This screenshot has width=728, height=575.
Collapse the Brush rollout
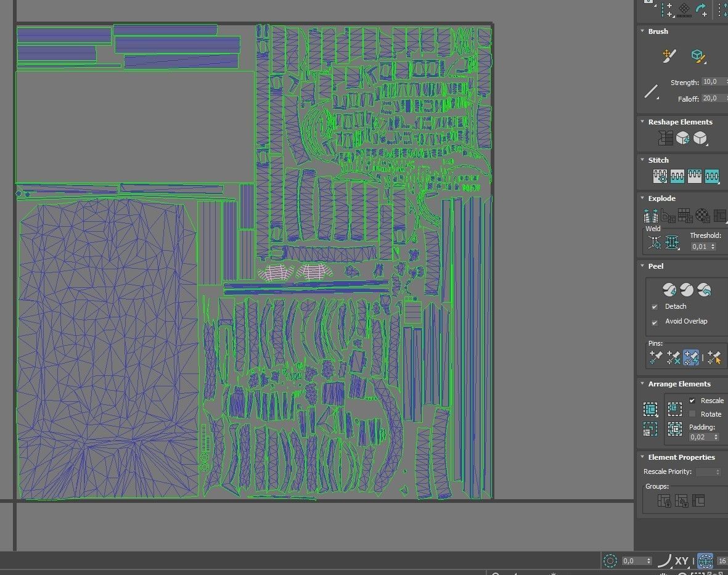[642, 31]
